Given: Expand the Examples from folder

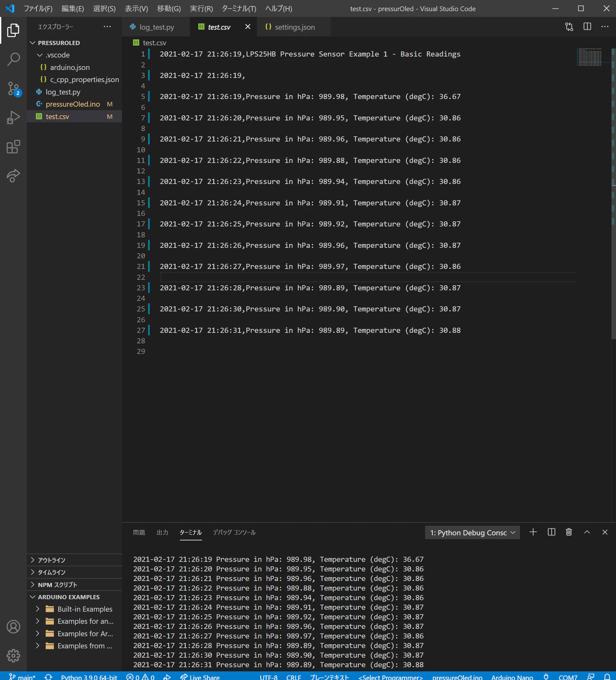Looking at the screenshot, I should click(x=74, y=646).
